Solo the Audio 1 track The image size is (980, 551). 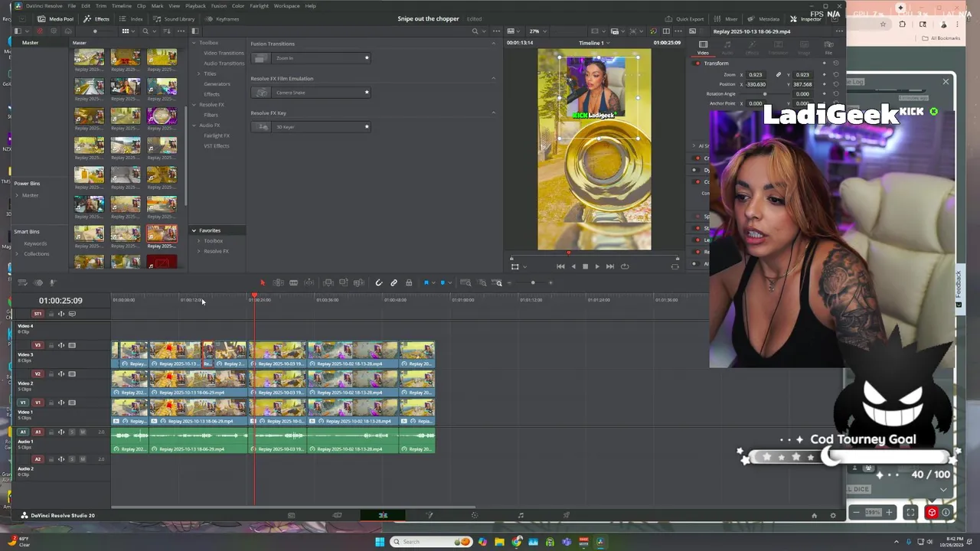(72, 432)
